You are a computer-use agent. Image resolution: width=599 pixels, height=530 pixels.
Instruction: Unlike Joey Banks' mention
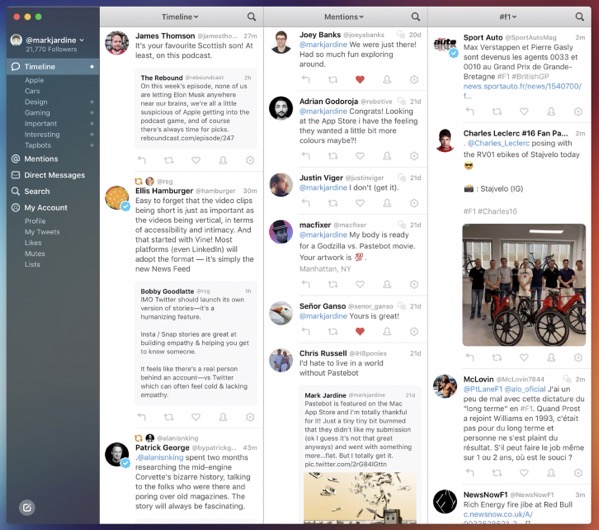(x=360, y=79)
